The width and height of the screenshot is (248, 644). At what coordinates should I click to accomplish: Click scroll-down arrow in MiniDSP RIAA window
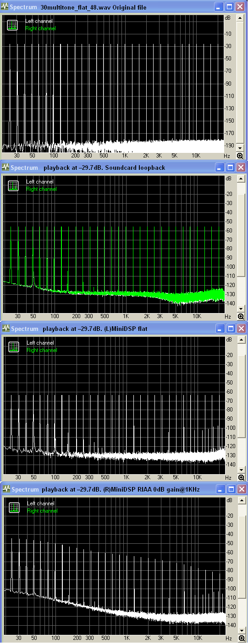(241, 630)
